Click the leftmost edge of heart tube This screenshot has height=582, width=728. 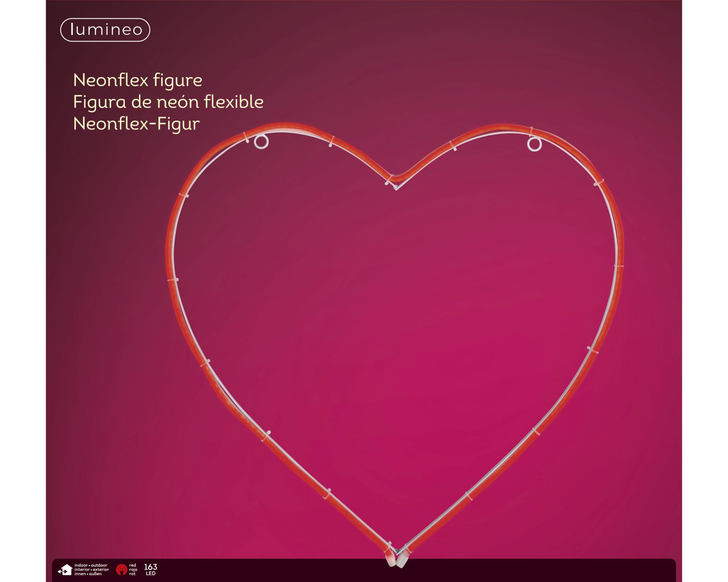point(169,250)
